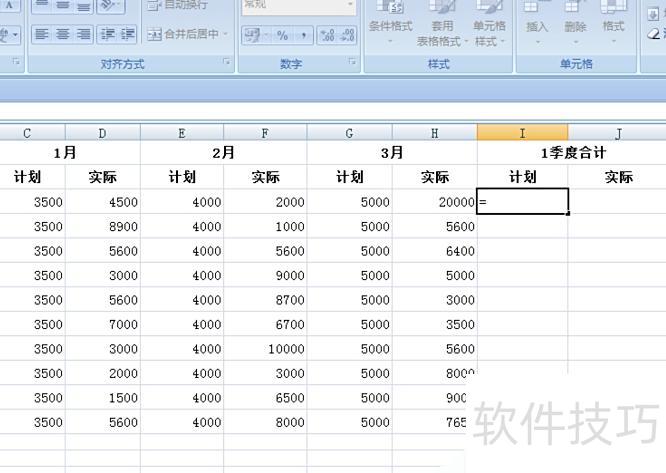Viewport: 666px width, 473px height.
Task: Open the 常规 number format combo box
Action: coord(299,6)
